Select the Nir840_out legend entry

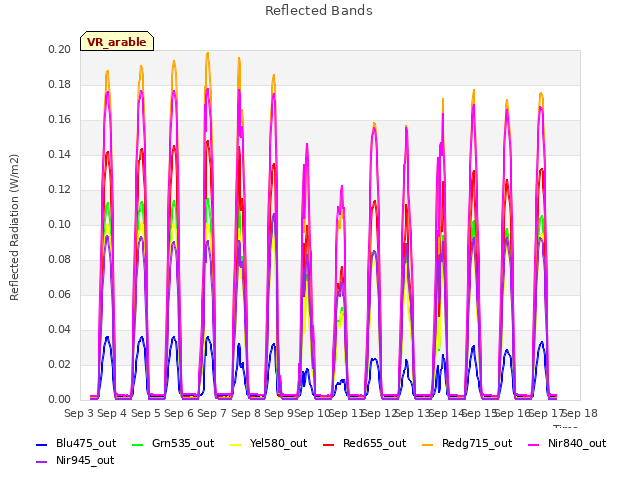pyautogui.click(x=567, y=444)
